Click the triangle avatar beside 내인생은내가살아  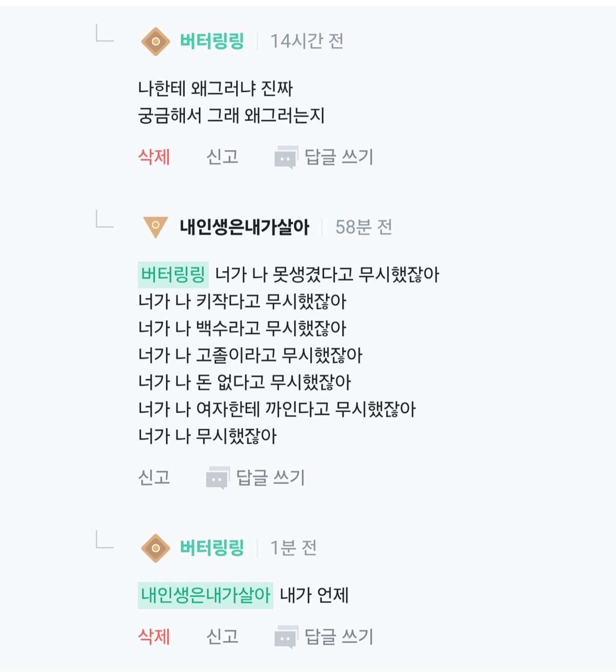[155, 226]
